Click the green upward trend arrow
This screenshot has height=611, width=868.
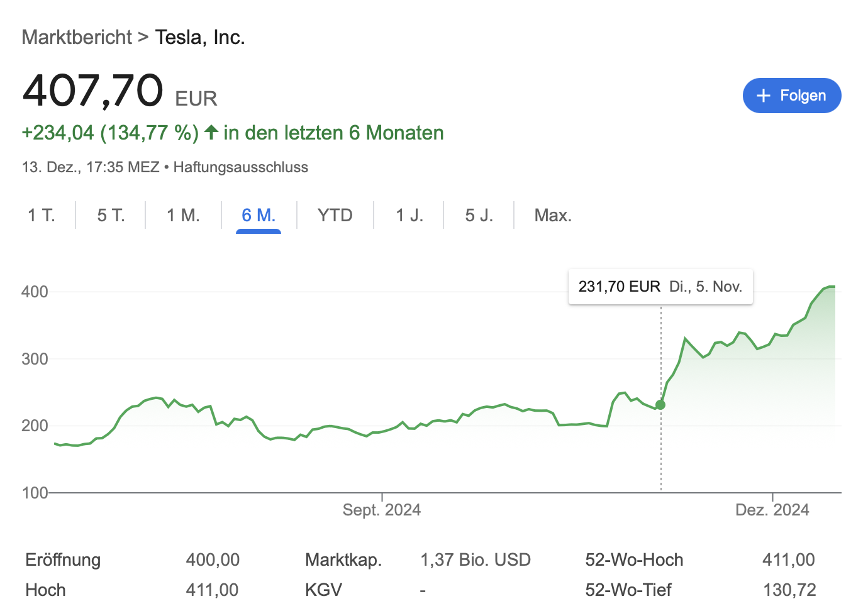[x=211, y=132]
